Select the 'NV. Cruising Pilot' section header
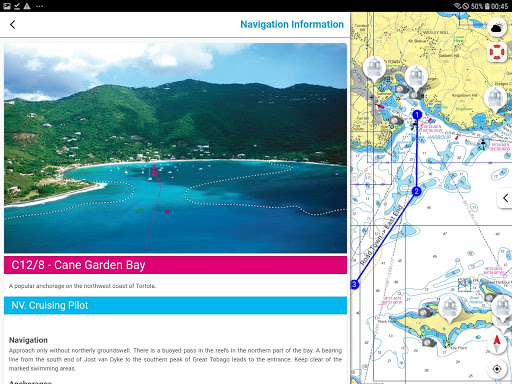Viewport: 512px width, 384px height. (x=175, y=305)
